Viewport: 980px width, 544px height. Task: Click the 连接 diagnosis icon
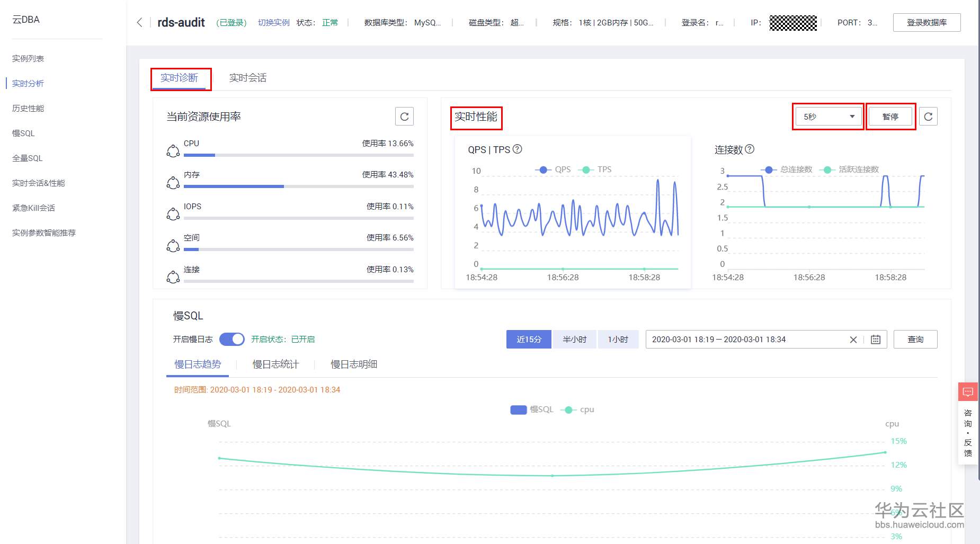tap(173, 277)
